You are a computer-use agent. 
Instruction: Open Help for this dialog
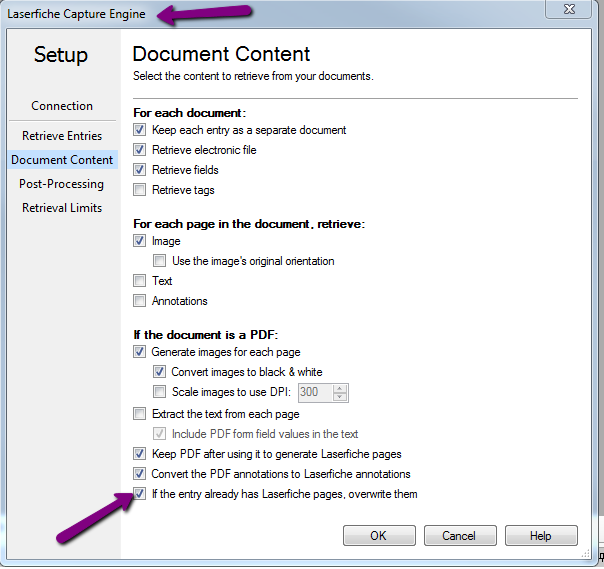point(541,536)
